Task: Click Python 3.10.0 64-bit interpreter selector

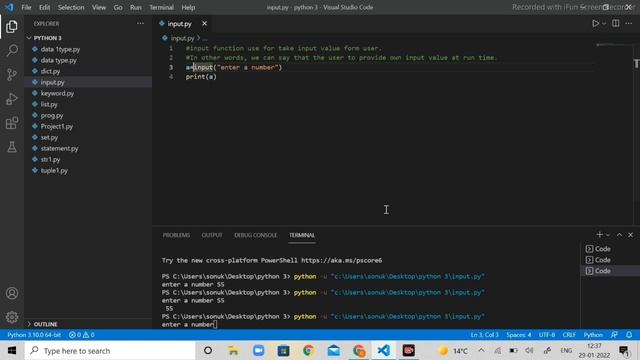Action: [34, 335]
